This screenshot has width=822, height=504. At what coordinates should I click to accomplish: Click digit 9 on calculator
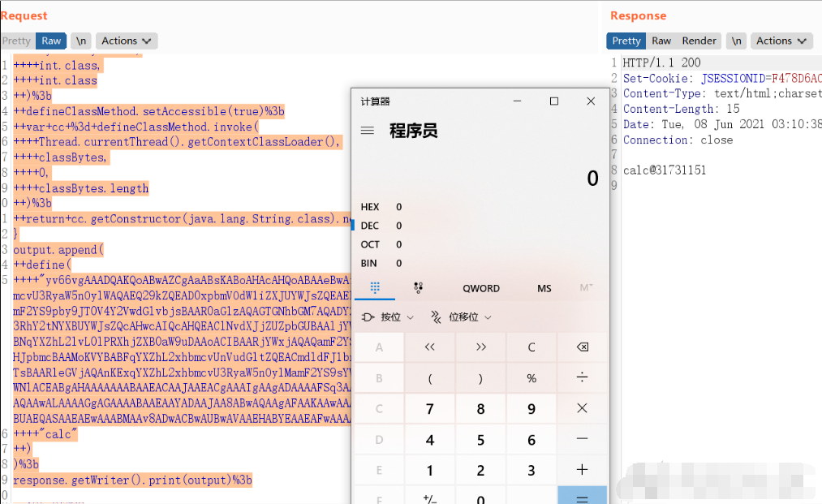(531, 408)
